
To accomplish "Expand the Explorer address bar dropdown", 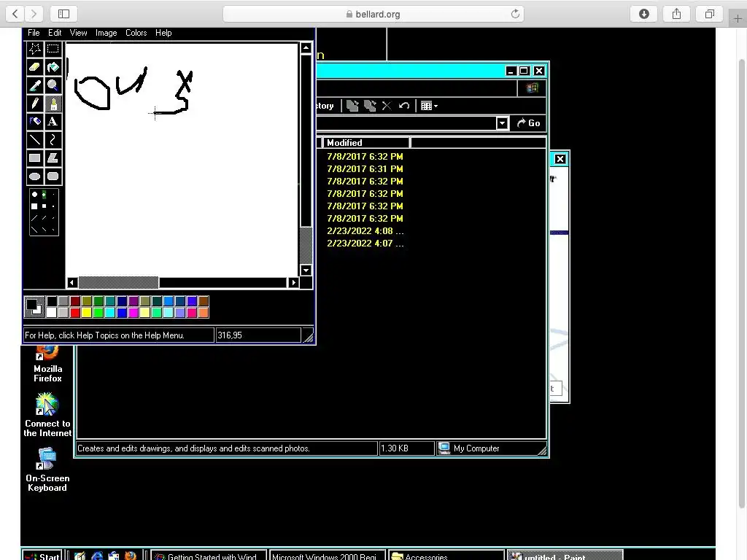I will (502, 123).
